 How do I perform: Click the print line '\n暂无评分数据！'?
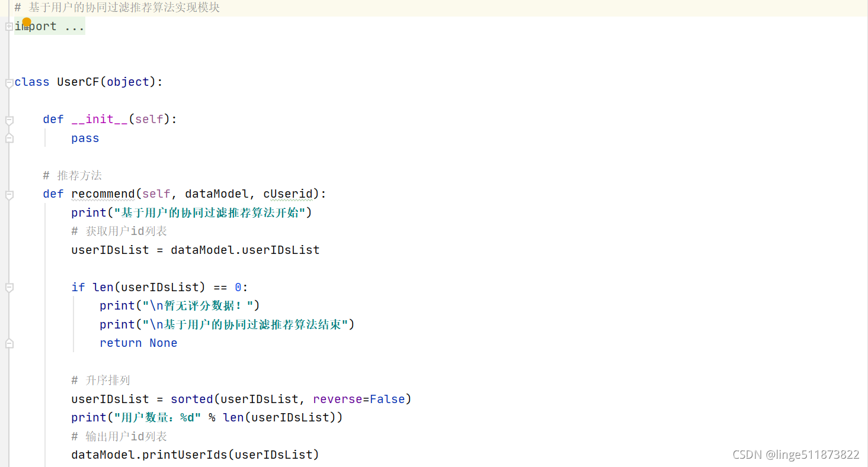180,305
